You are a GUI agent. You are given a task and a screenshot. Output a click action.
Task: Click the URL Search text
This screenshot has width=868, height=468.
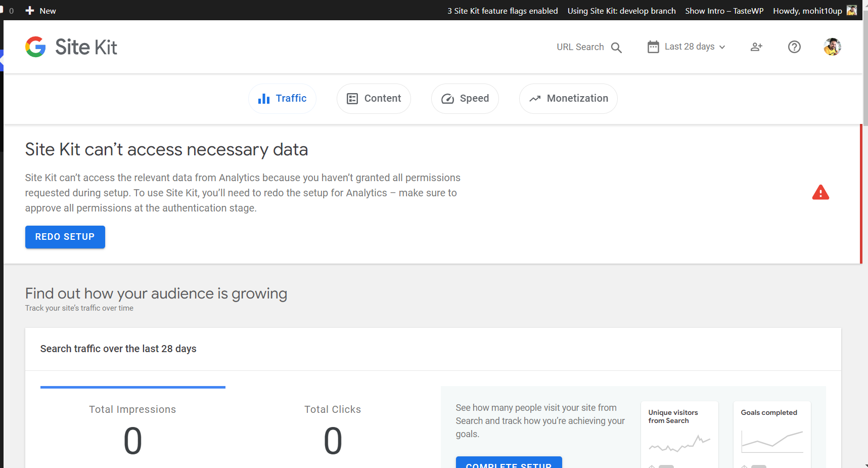pos(580,47)
